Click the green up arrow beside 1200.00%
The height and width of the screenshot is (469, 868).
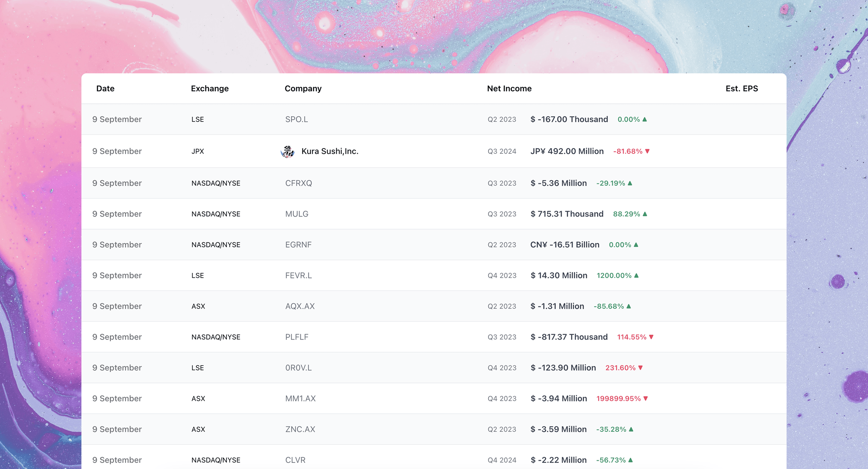(x=636, y=276)
